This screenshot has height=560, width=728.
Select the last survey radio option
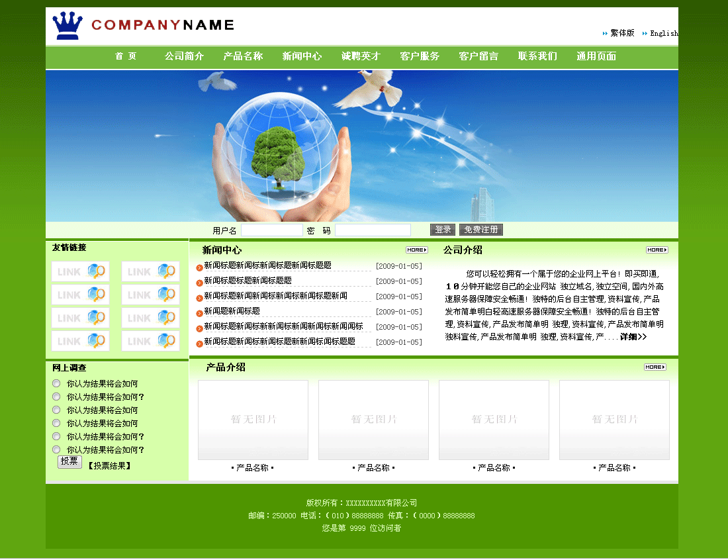click(x=56, y=449)
